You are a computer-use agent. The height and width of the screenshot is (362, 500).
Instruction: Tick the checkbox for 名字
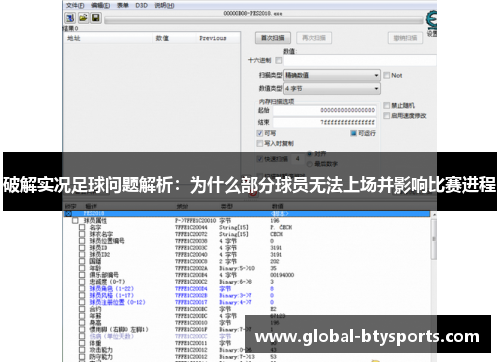(82, 228)
